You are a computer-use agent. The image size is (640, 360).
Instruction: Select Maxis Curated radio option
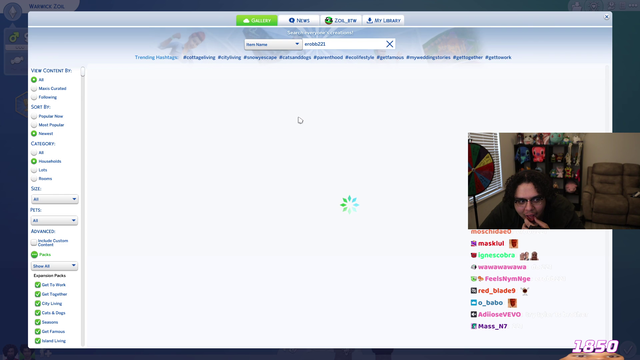tap(34, 89)
